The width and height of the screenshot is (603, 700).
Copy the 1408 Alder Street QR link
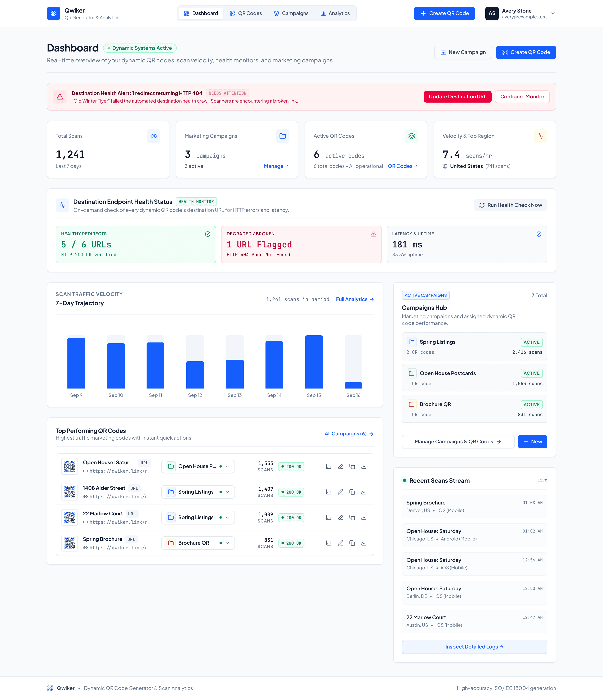(352, 492)
